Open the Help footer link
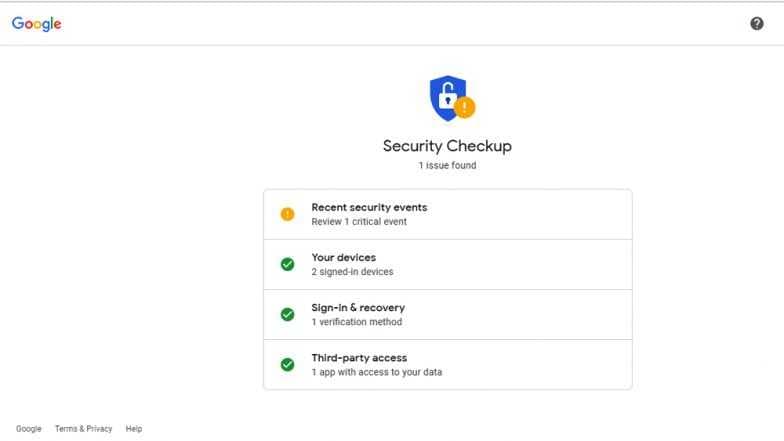The width and height of the screenshot is (784, 441). pyautogui.click(x=134, y=428)
